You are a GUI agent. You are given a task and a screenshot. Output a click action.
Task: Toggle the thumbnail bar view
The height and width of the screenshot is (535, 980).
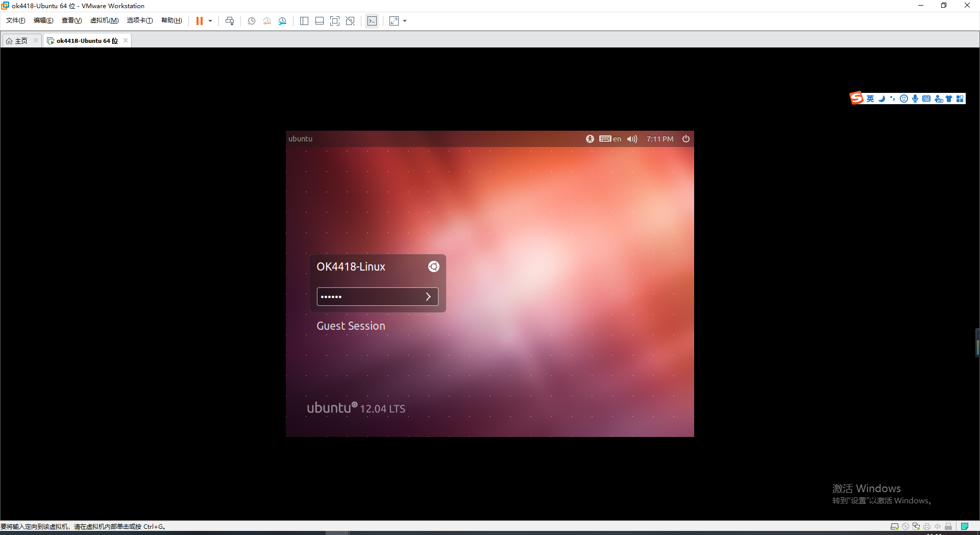pyautogui.click(x=320, y=21)
